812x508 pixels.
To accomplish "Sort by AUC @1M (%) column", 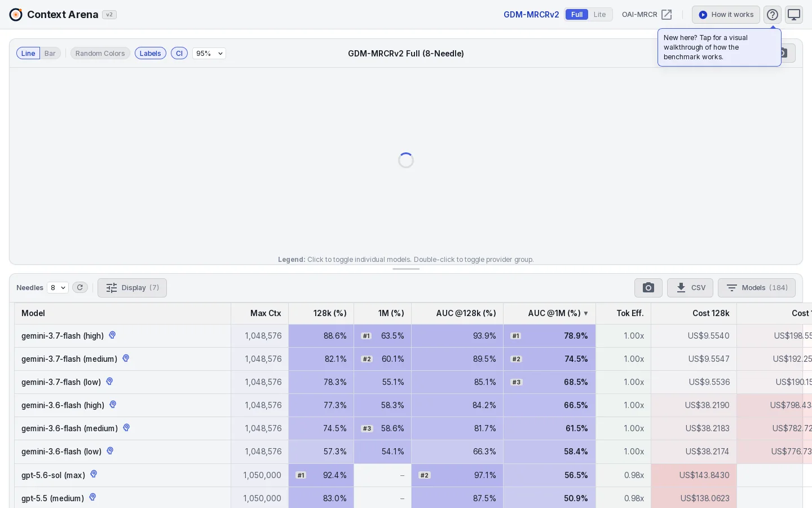I will coord(550,313).
